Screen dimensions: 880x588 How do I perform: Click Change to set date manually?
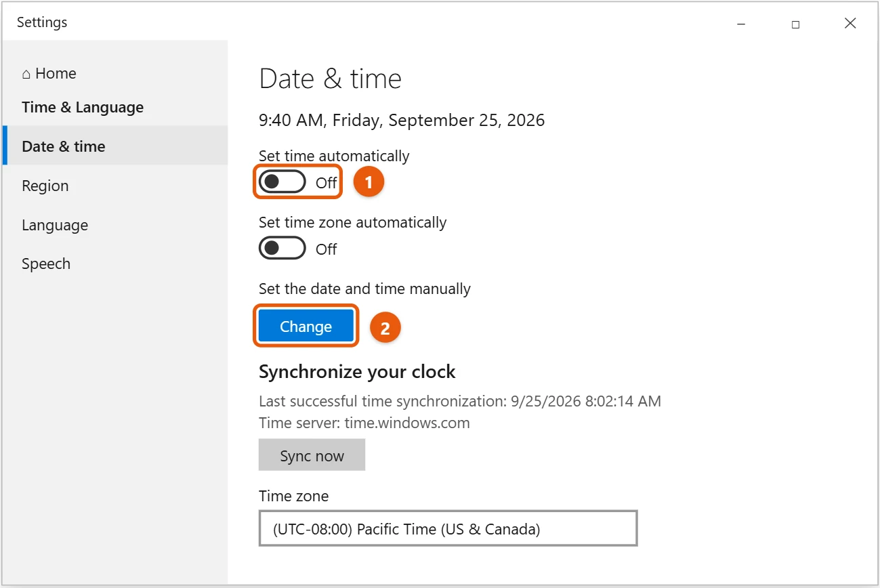[306, 327]
